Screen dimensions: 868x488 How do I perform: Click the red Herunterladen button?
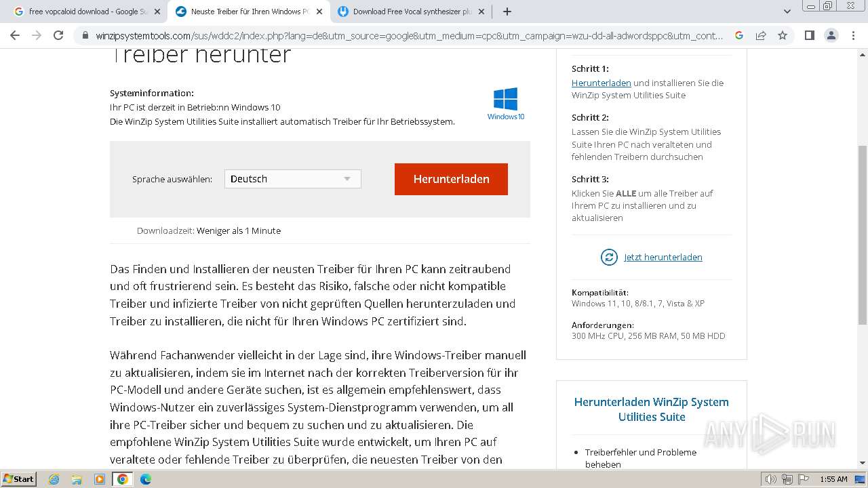451,179
